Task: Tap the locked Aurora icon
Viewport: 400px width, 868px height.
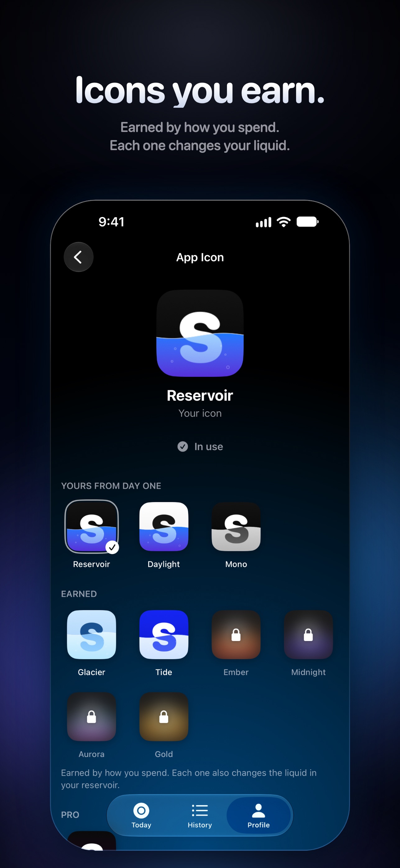Action: coord(91,717)
